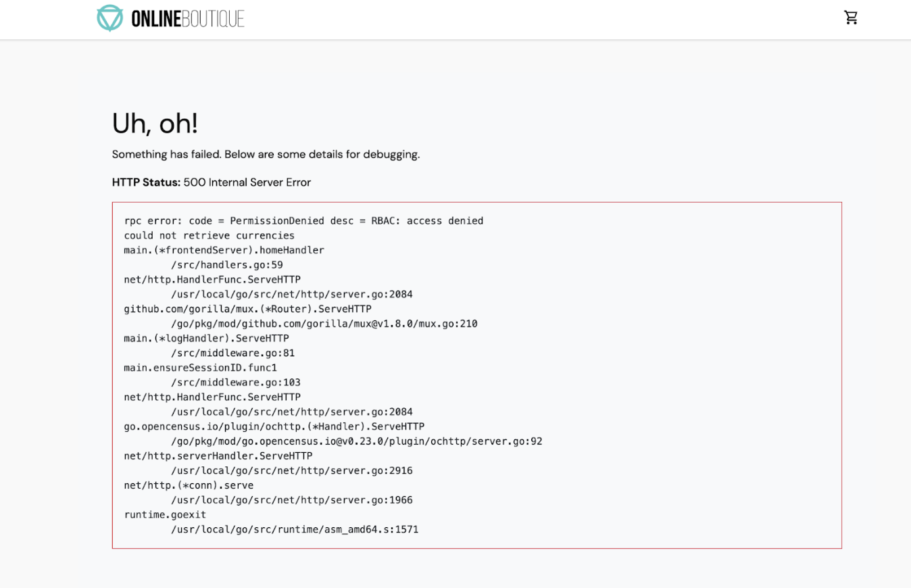911x588 pixels.
Task: Select the 'HTTP Status: 500 Internal Server Error' text
Action: [210, 182]
